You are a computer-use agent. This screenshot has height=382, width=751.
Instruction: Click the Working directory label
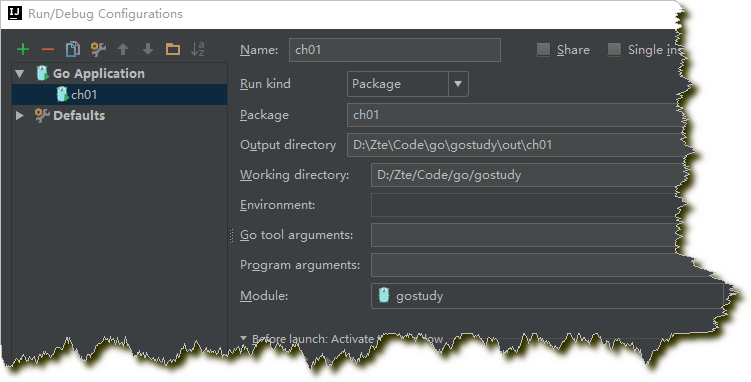tap(295, 175)
